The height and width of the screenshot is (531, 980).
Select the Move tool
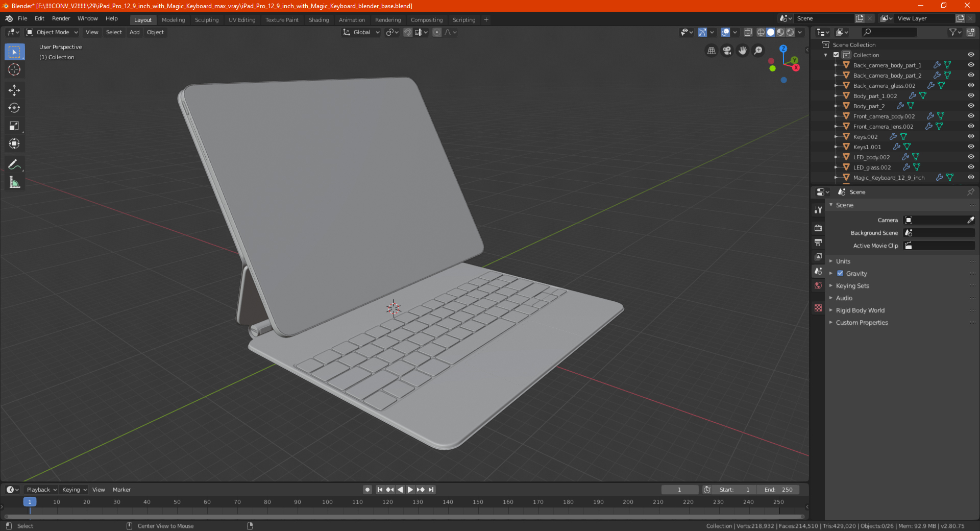14,90
